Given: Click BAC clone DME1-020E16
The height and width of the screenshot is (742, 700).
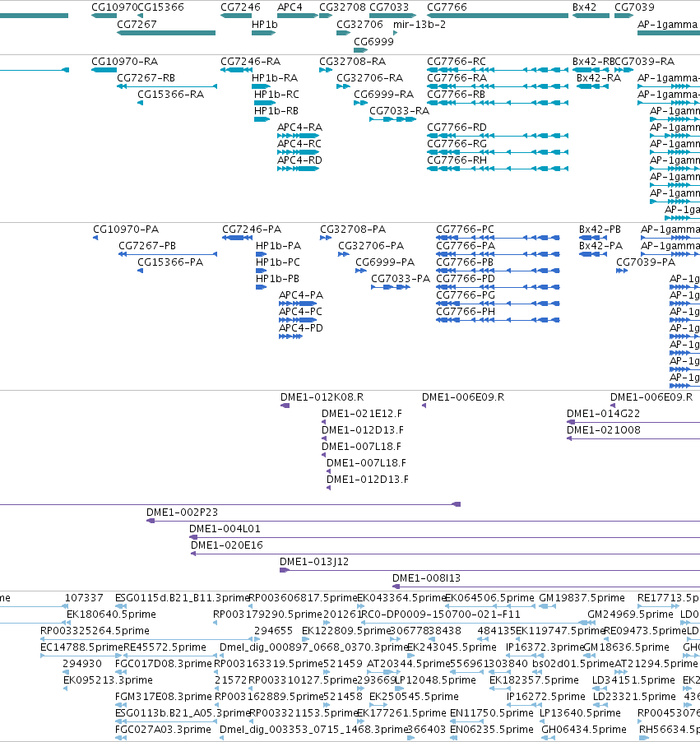Looking at the screenshot, I should coord(227,545).
